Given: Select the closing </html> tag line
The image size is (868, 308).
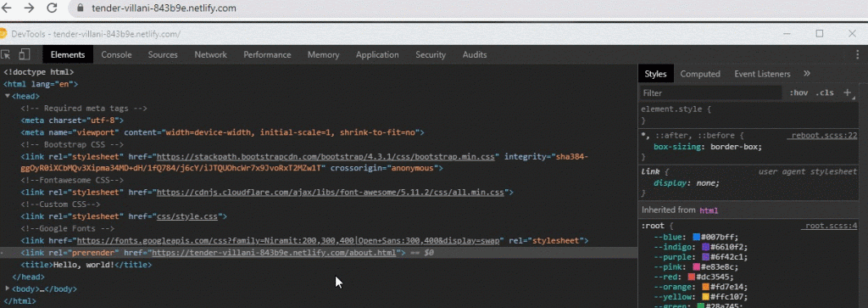Looking at the screenshot, I should [x=20, y=301].
